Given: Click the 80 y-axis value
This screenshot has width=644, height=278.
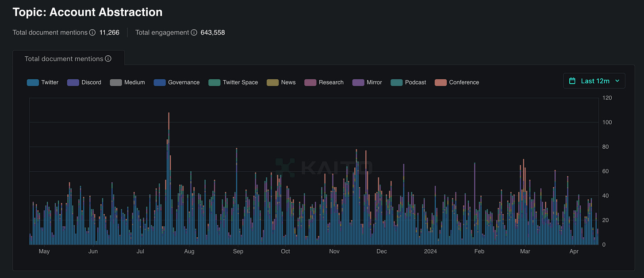Looking at the screenshot, I should (606, 147).
